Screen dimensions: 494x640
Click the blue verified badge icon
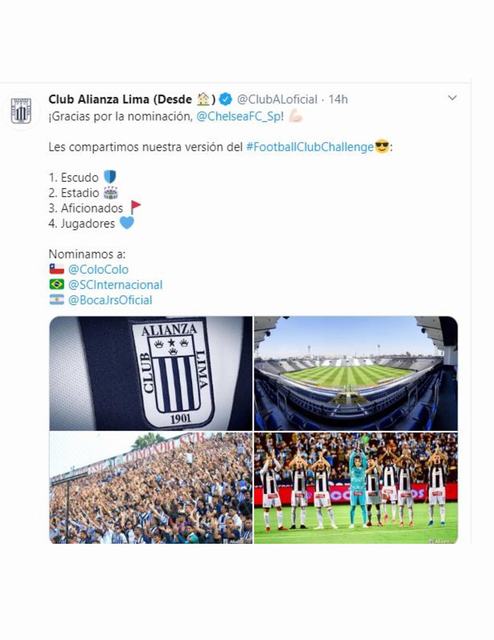225,99
